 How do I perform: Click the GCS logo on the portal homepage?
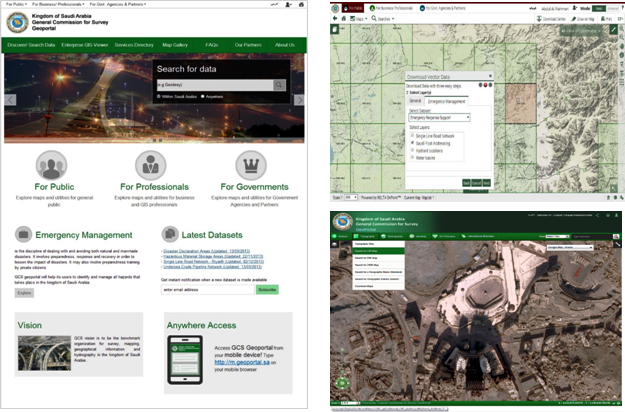[x=17, y=22]
